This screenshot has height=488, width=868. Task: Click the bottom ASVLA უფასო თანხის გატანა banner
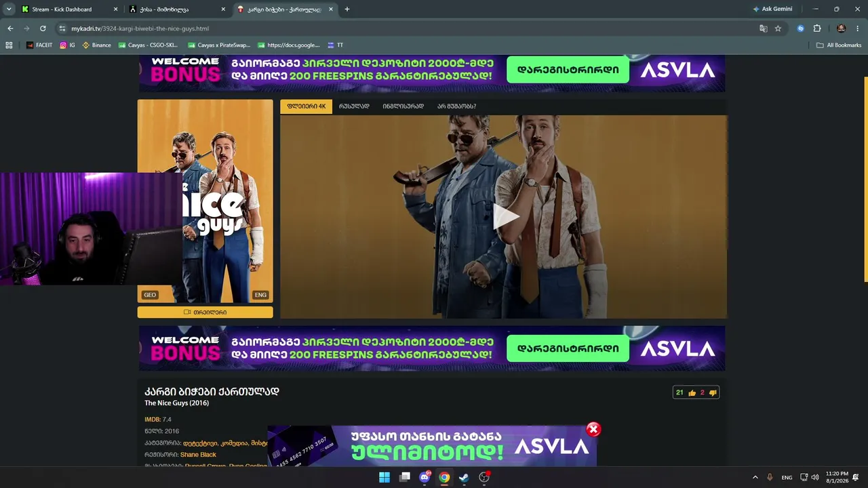(432, 446)
